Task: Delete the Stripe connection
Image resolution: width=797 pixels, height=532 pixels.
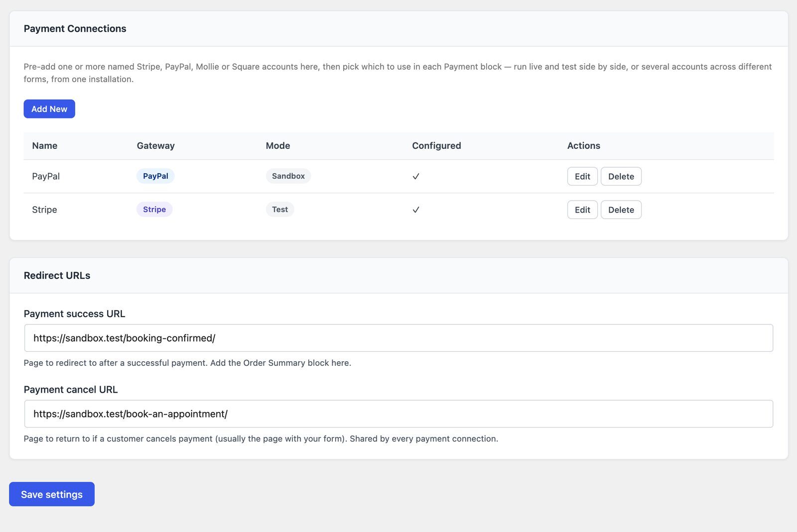Action: point(621,210)
